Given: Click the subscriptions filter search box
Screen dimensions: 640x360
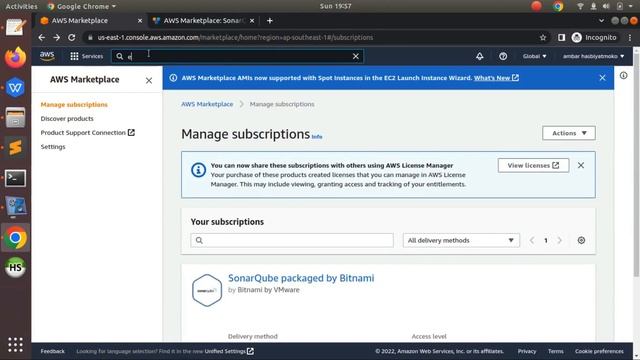Looking at the screenshot, I should pos(292,240).
